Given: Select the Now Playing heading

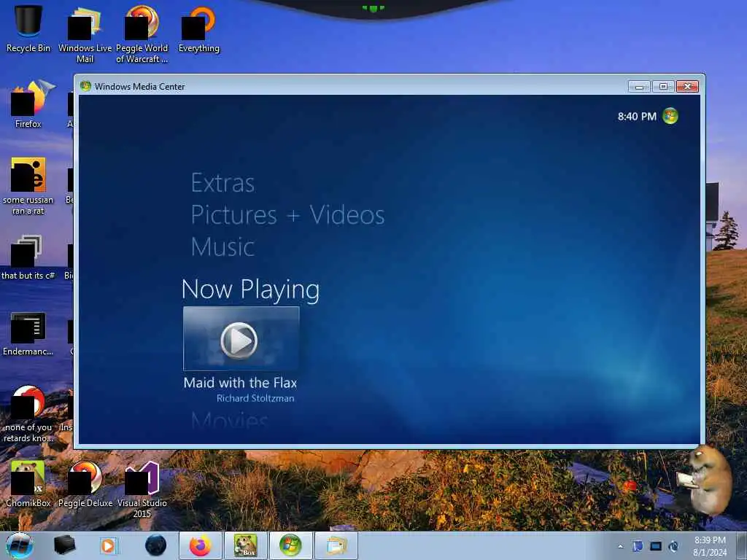Looking at the screenshot, I should [x=250, y=289].
